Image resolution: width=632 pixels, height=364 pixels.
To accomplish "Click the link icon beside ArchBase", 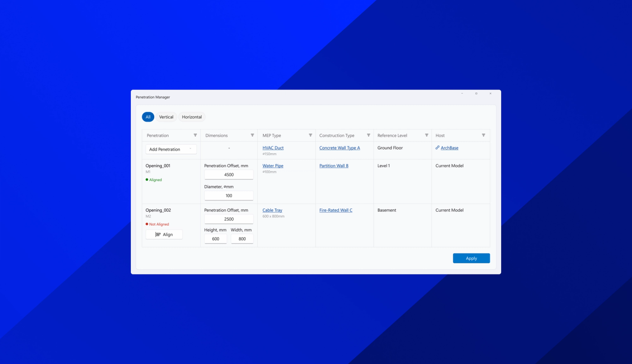I will point(437,148).
